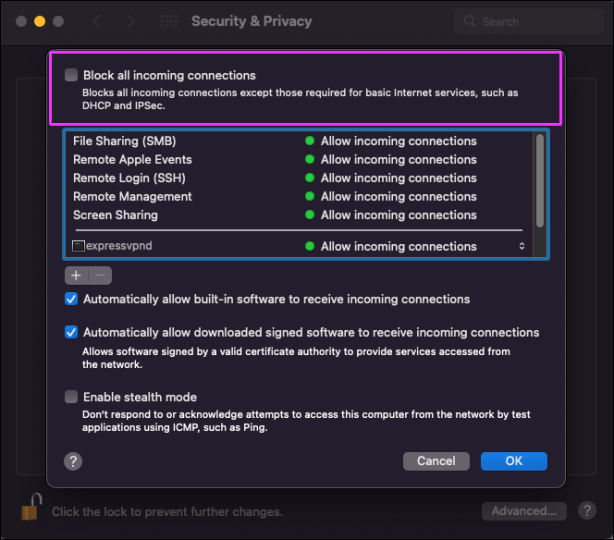Screen dimensions: 614x540
Task: Uncheck Automatically allow built-in software checkbox
Action: (x=71, y=299)
